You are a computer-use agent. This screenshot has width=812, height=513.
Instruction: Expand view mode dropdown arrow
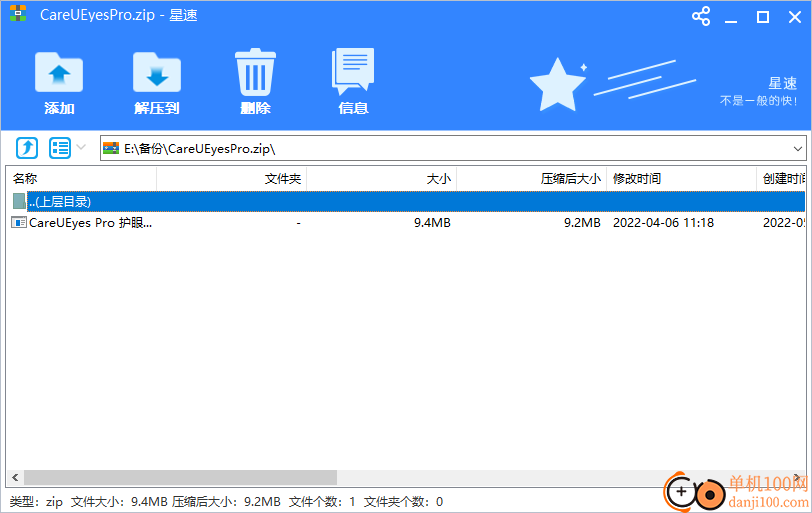pos(81,147)
